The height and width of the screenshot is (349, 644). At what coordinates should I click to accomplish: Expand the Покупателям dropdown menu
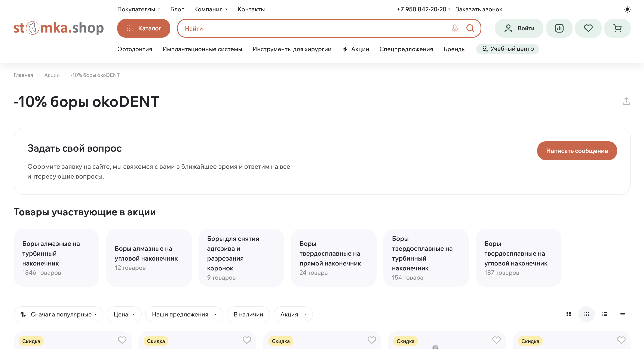click(x=139, y=9)
